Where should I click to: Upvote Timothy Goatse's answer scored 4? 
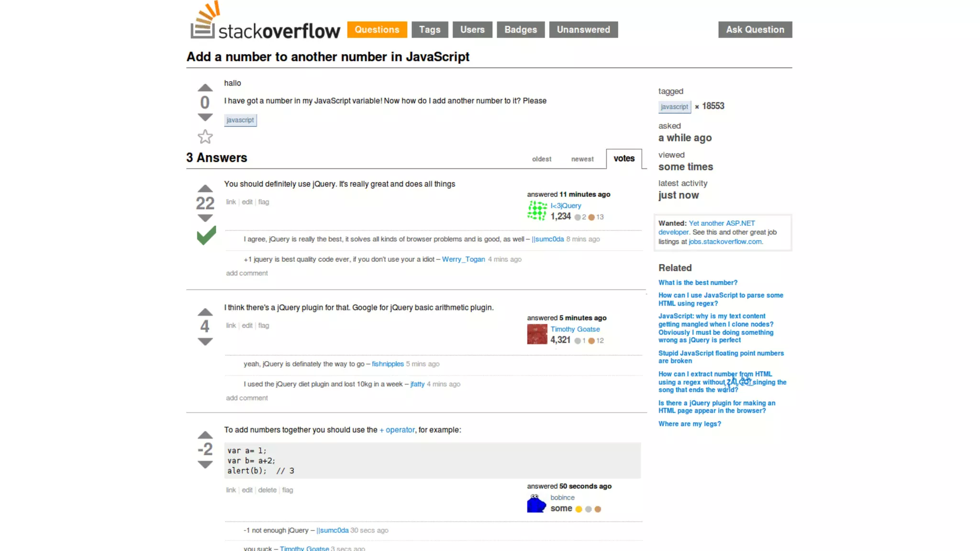tap(205, 312)
